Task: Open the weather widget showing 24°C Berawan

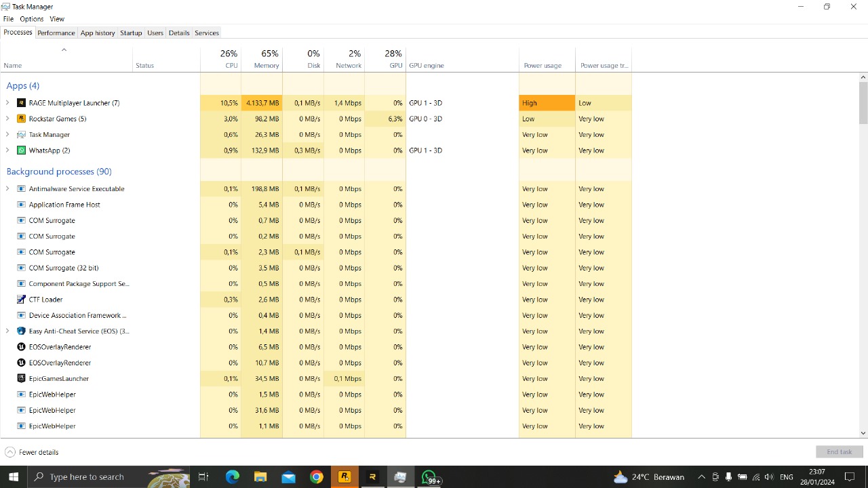Action: click(x=649, y=477)
